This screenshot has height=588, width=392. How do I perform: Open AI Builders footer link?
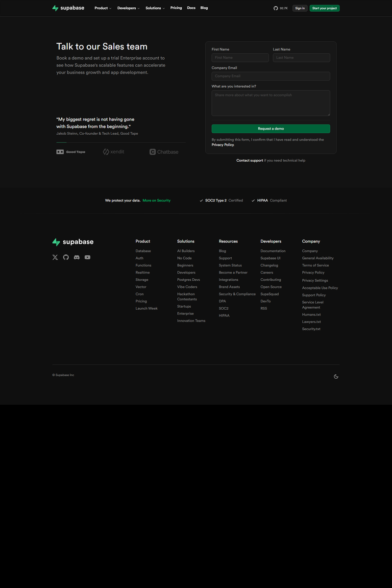click(186, 251)
